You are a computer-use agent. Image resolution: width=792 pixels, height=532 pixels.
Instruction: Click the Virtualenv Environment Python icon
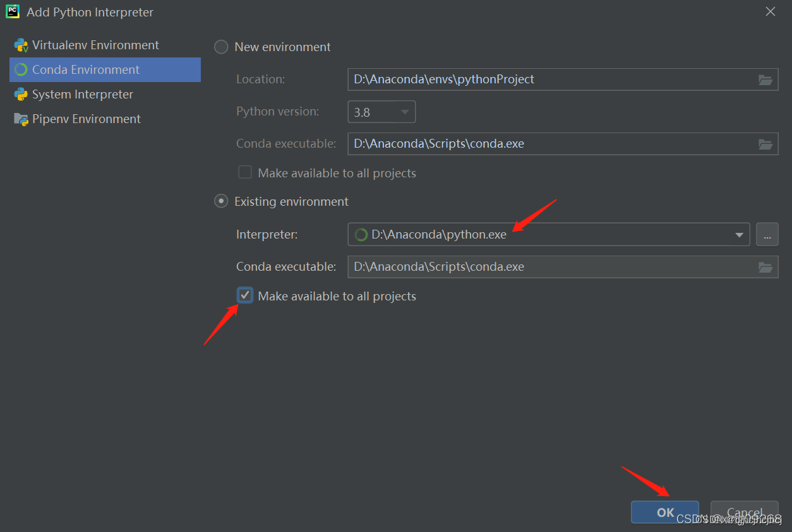pos(21,45)
